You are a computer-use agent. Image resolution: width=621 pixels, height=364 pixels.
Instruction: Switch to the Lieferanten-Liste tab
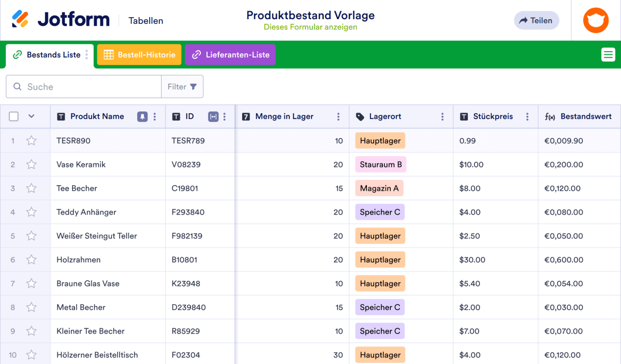230,55
